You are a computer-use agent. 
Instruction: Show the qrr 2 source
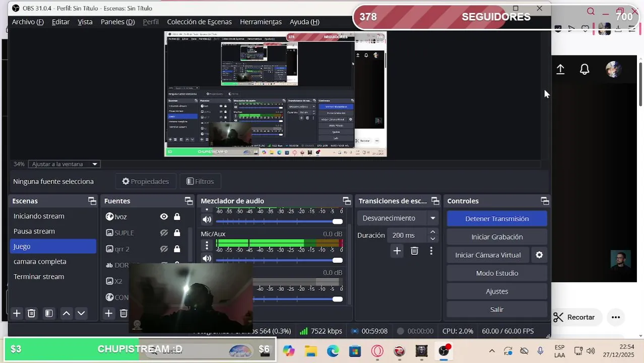164,249
